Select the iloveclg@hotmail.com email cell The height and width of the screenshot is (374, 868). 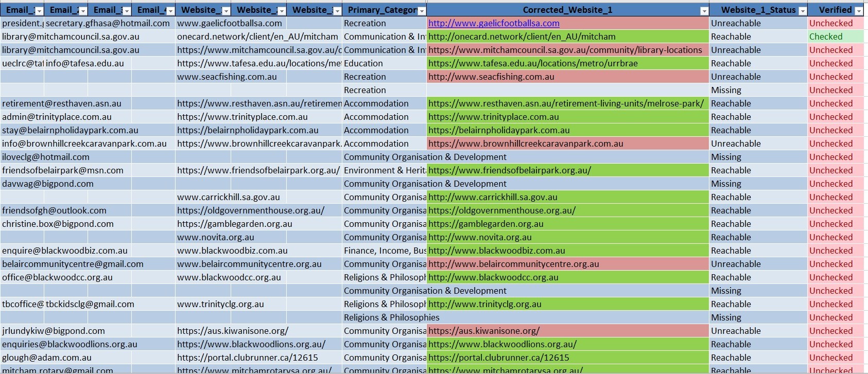pyautogui.click(x=46, y=157)
